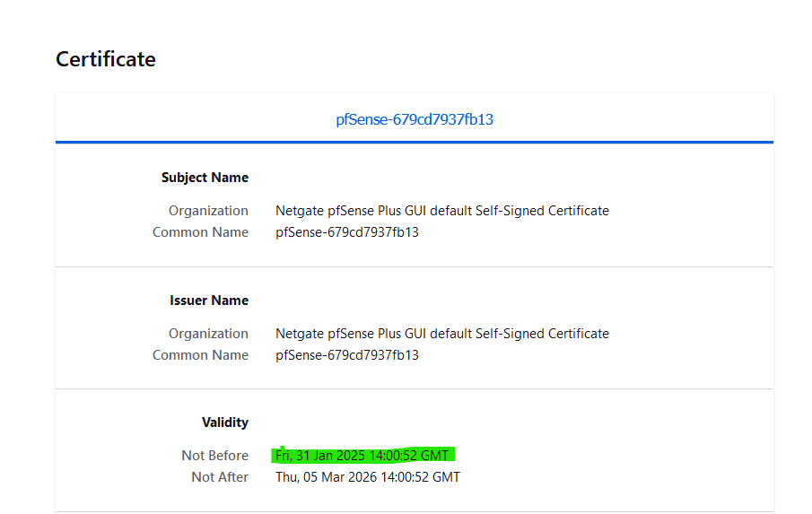812x514 pixels.
Task: Click the Issuer Common Name value
Action: click(x=347, y=355)
